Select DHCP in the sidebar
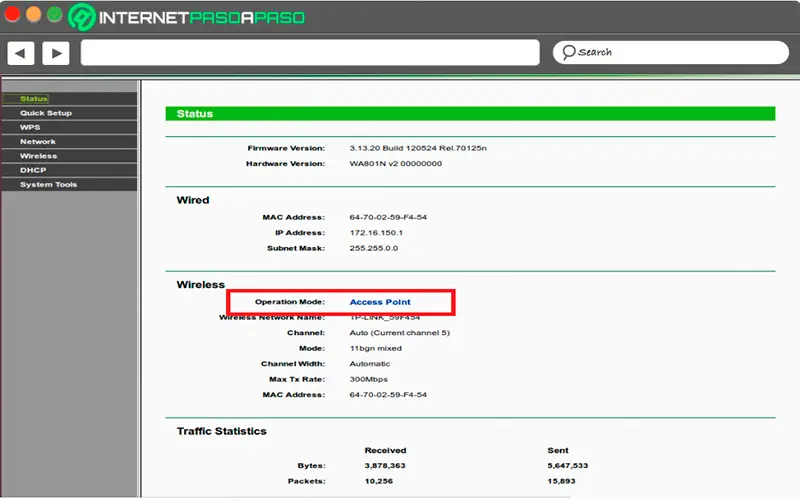This screenshot has width=800, height=500. point(69,170)
